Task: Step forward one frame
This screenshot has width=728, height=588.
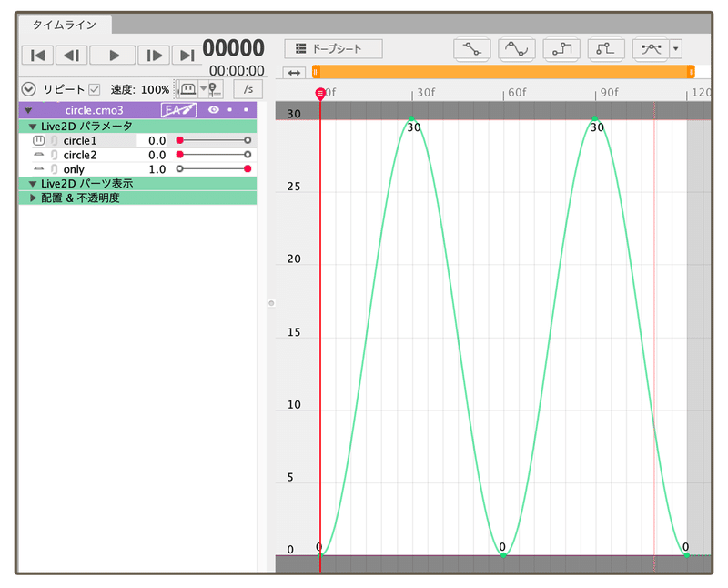Action: tap(154, 56)
